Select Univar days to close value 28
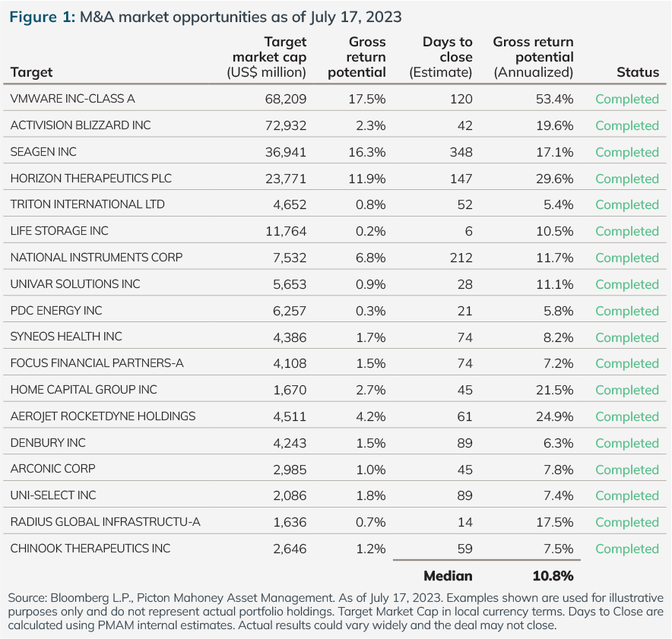The width and height of the screenshot is (672, 639). 465,284
